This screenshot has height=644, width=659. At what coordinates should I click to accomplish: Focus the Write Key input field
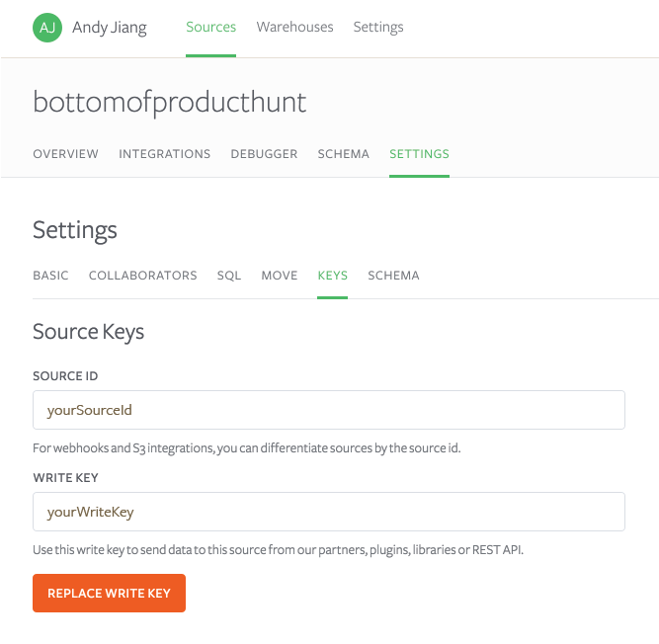[329, 512]
